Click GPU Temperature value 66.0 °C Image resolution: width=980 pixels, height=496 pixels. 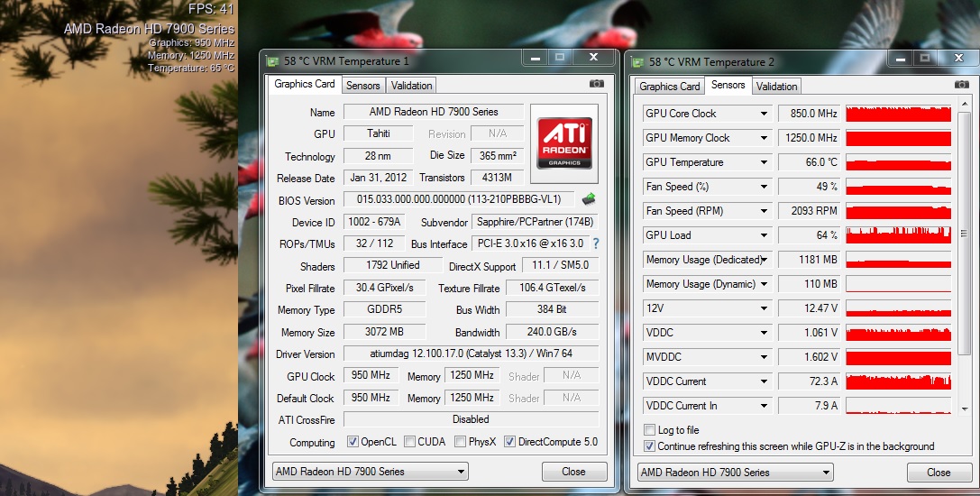click(810, 162)
